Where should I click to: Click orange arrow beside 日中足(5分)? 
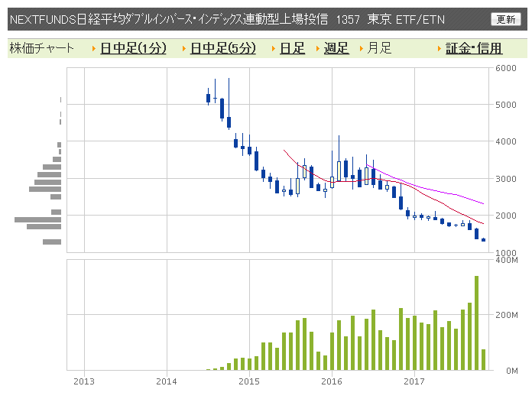[x=184, y=48]
